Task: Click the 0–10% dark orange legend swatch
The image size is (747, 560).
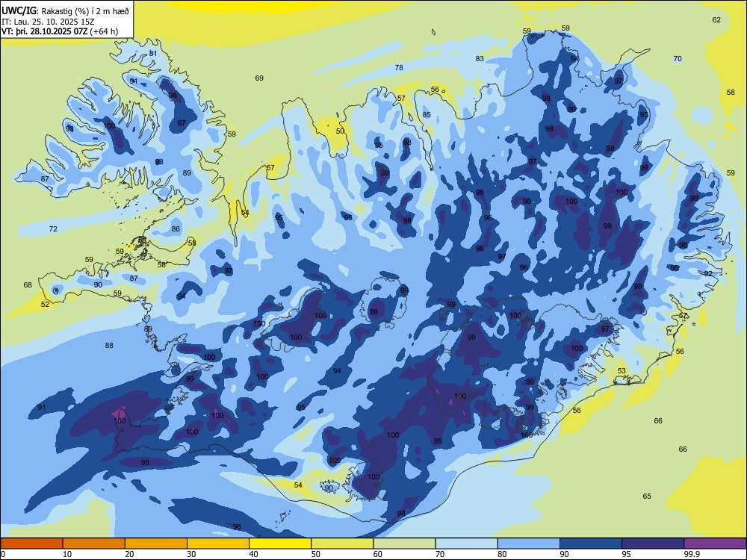Action: (x=31, y=544)
